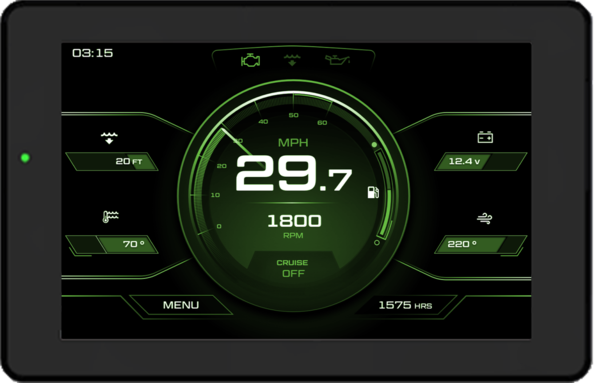The width and height of the screenshot is (600, 383).
Task: Tap the green power LED on bezel
Action: pyautogui.click(x=25, y=158)
